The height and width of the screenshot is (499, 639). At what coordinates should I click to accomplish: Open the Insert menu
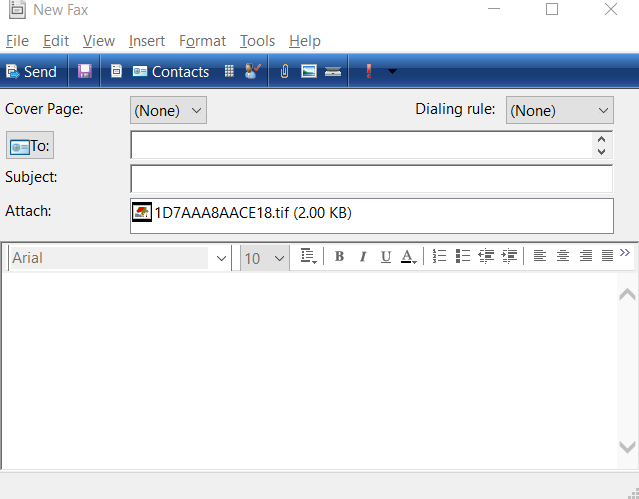[x=147, y=41]
